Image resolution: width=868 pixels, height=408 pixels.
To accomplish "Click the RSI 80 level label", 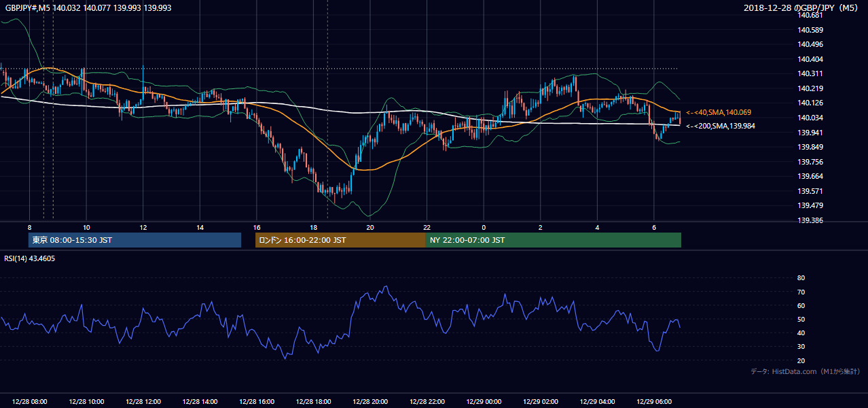I will [x=801, y=278].
